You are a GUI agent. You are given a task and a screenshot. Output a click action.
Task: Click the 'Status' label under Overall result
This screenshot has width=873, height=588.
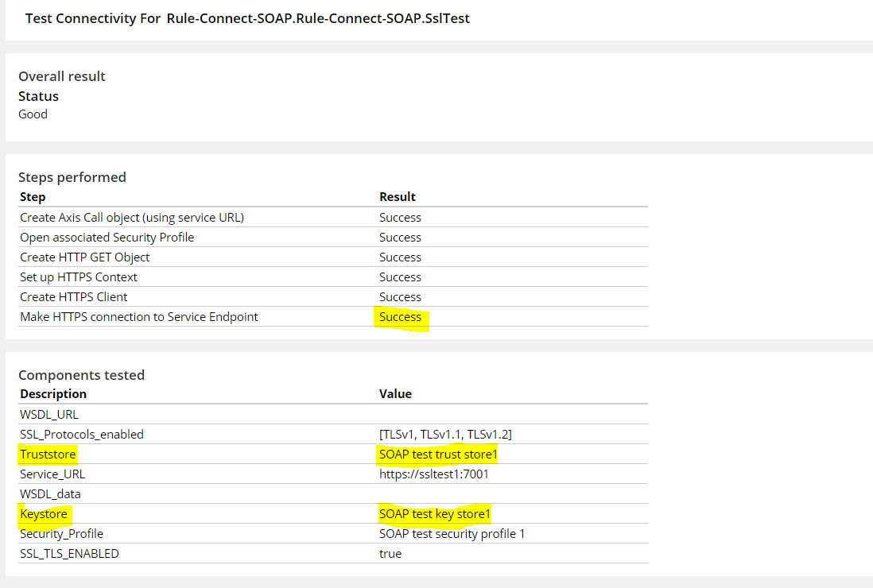(x=38, y=96)
